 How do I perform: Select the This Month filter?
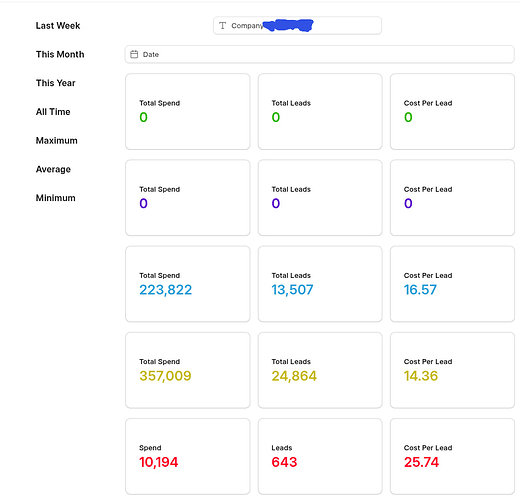click(x=60, y=54)
